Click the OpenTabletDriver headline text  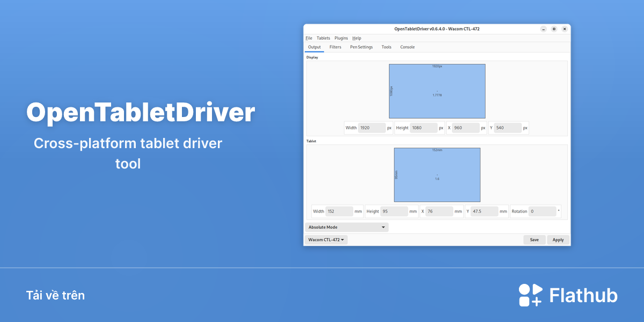pos(141,113)
